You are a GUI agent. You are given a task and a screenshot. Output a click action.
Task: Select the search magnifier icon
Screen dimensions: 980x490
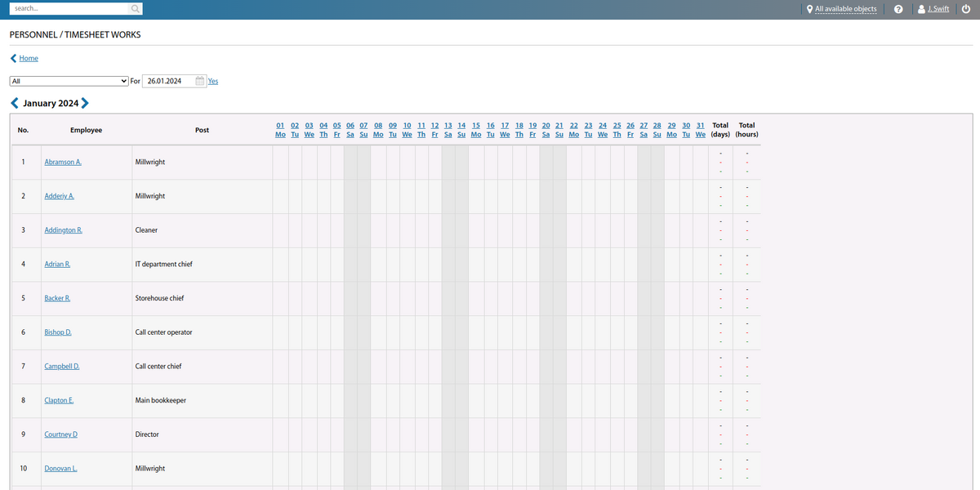135,8
